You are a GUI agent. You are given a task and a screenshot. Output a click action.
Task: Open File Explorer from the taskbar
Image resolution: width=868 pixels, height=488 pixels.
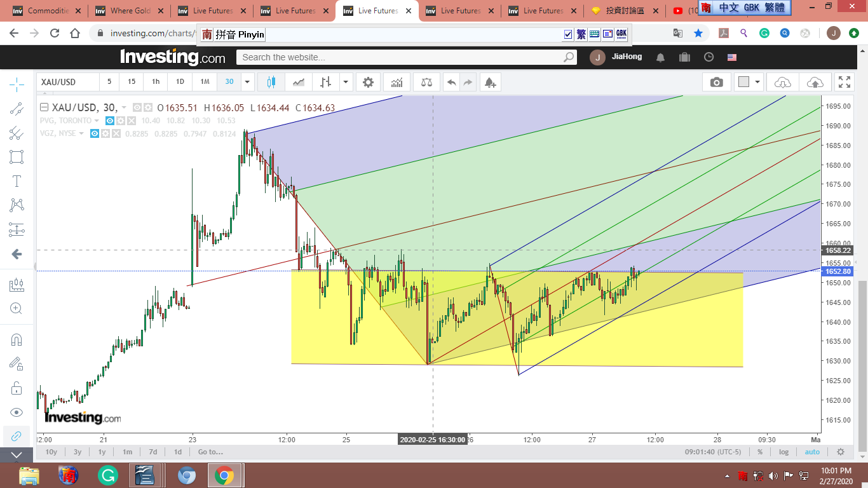pos(29,475)
